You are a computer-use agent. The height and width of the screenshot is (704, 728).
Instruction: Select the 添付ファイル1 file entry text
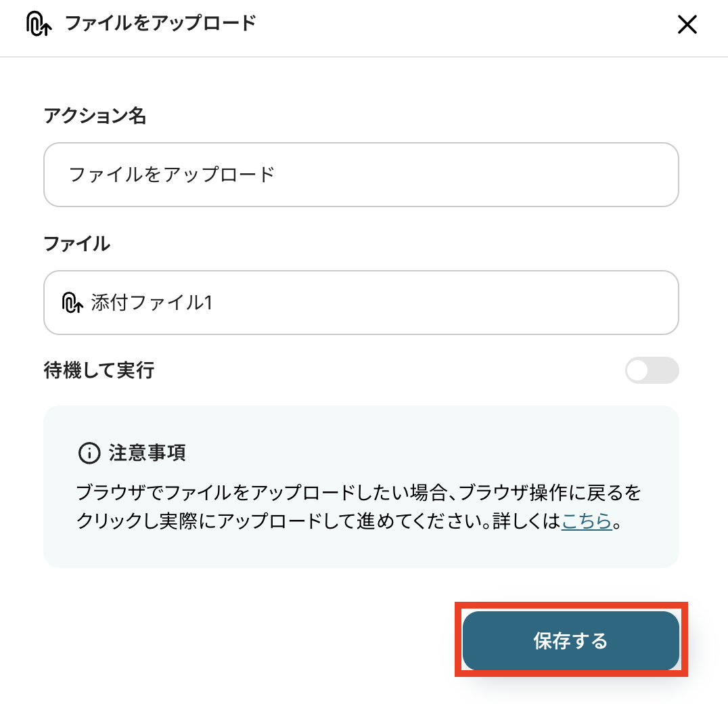[x=152, y=303]
